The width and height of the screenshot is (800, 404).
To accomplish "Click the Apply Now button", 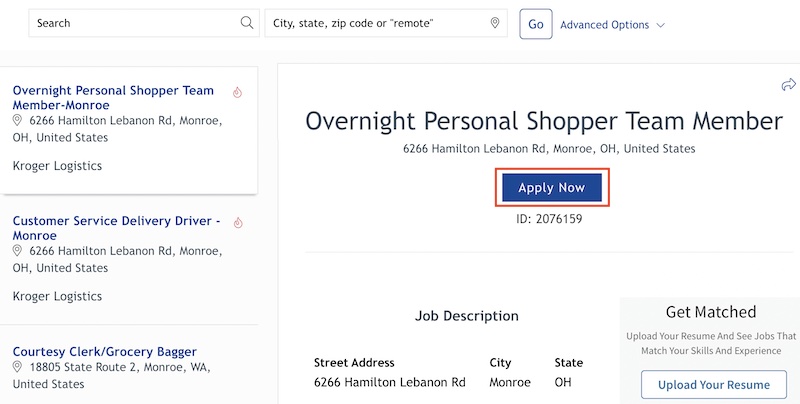I will tap(551, 188).
